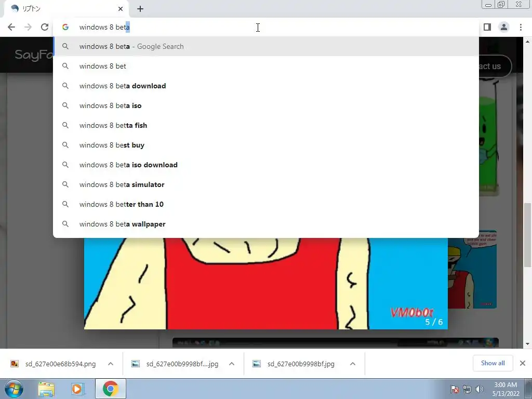532x399 pixels.
Task: Click Show all downloads button
Action: tap(493, 363)
